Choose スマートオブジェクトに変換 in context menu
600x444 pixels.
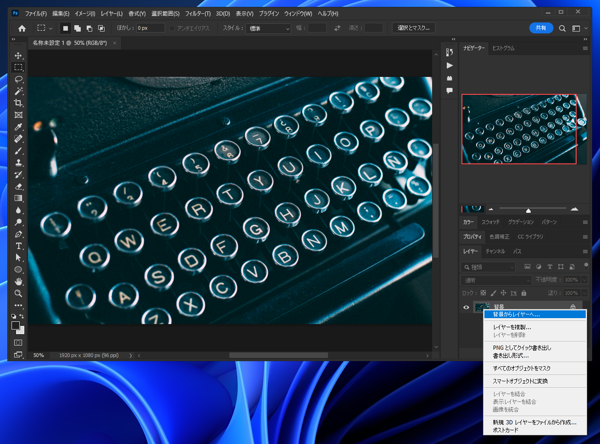[x=535, y=381]
